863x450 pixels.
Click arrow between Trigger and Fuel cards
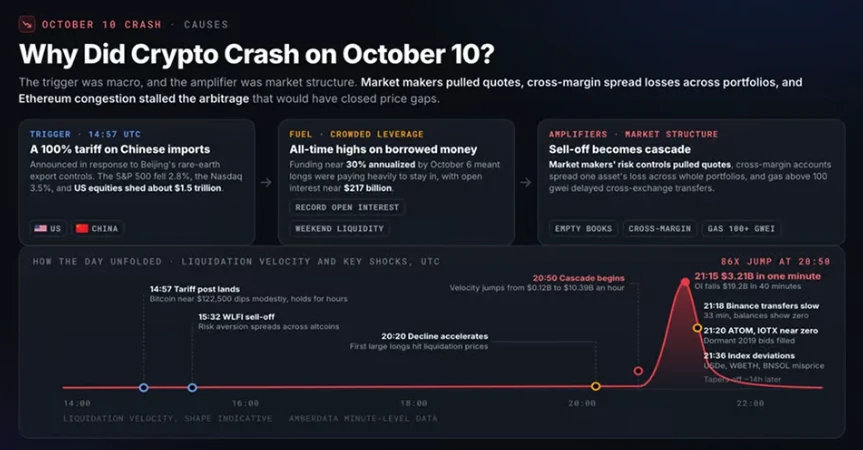tap(266, 182)
